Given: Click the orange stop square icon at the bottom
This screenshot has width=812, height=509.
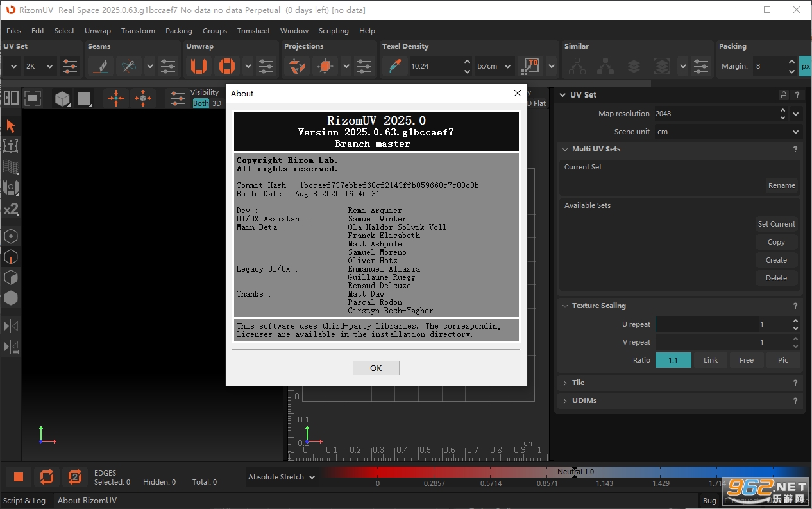Looking at the screenshot, I should (19, 476).
